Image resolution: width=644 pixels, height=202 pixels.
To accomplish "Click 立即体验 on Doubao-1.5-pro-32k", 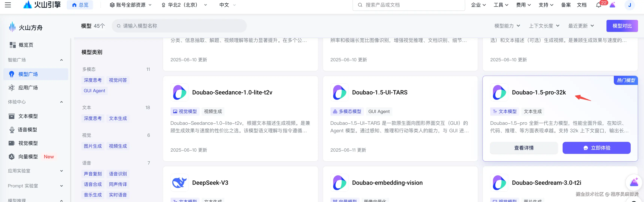I will tap(597, 148).
